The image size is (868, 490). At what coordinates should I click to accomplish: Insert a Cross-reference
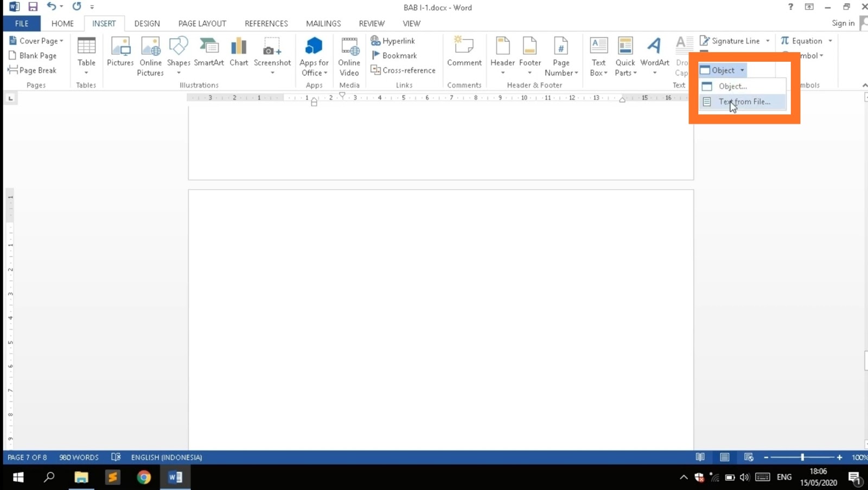coord(403,70)
